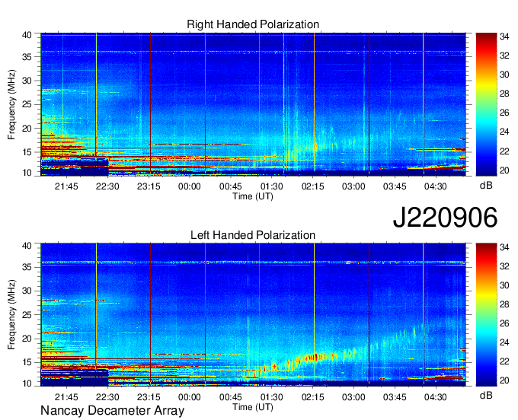Click the 20 MHz tick of left-handed plot

point(27,339)
